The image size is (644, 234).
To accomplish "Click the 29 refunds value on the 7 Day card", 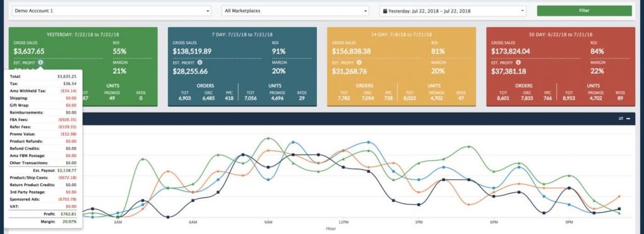I will click(302, 99).
